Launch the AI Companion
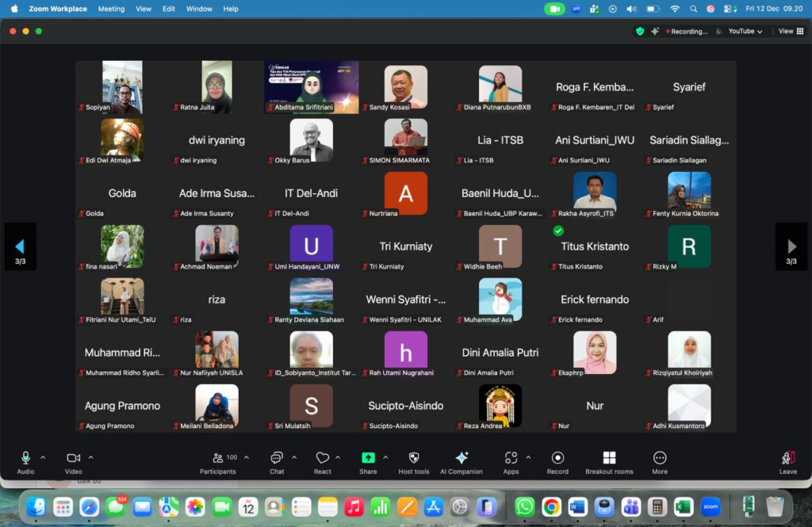 462,459
